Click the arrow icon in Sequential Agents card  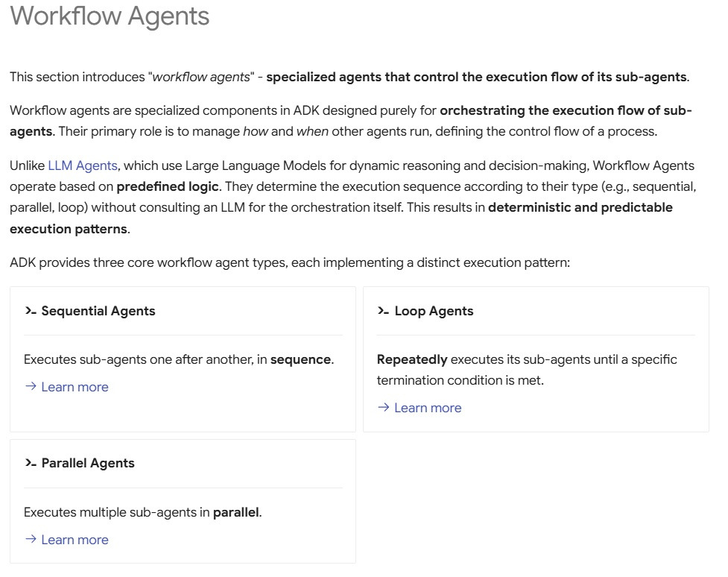[x=31, y=386]
